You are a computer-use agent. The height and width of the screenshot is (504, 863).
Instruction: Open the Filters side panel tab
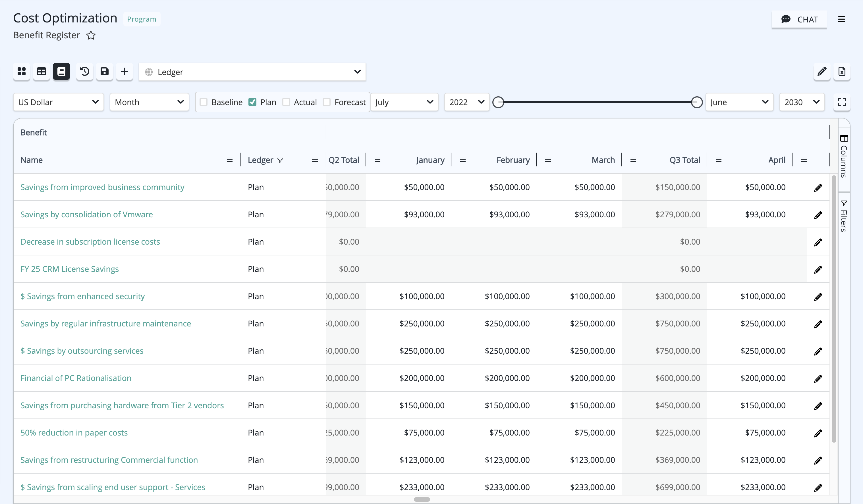(844, 216)
